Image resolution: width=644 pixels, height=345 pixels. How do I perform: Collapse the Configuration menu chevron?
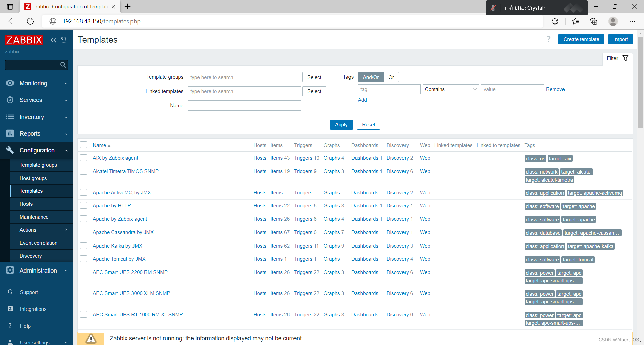tap(66, 151)
